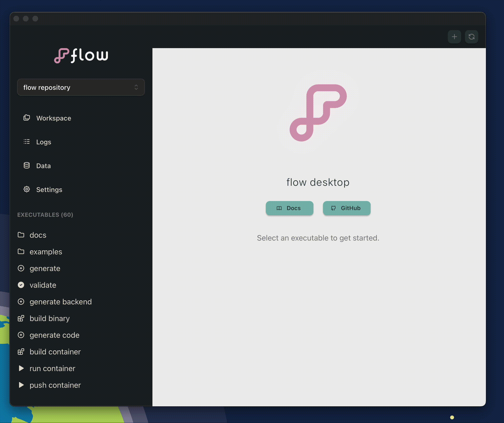Screen dimensions: 504x423
Task: Open the GitHub button
Action: [x=347, y=208]
